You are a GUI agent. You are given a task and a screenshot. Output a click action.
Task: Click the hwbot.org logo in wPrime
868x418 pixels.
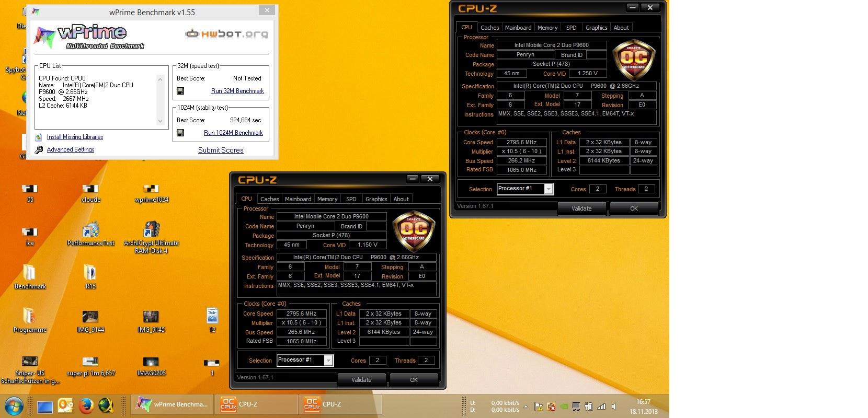[x=227, y=34]
